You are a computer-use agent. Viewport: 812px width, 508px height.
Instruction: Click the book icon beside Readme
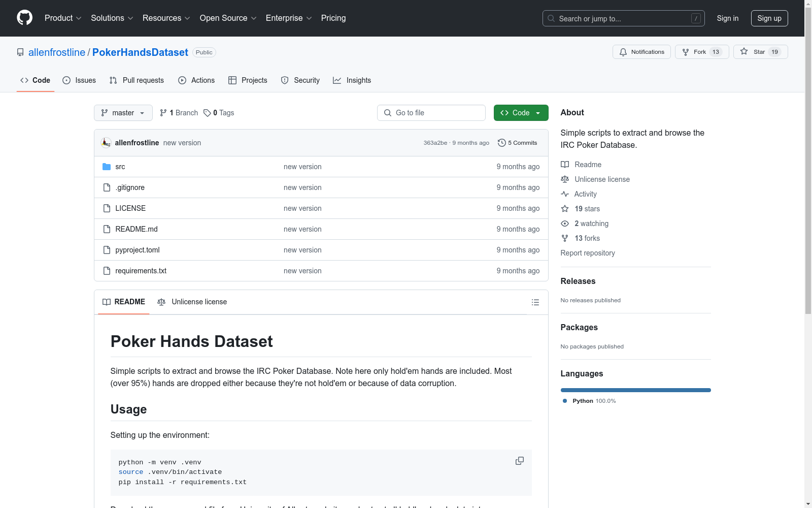pyautogui.click(x=565, y=165)
